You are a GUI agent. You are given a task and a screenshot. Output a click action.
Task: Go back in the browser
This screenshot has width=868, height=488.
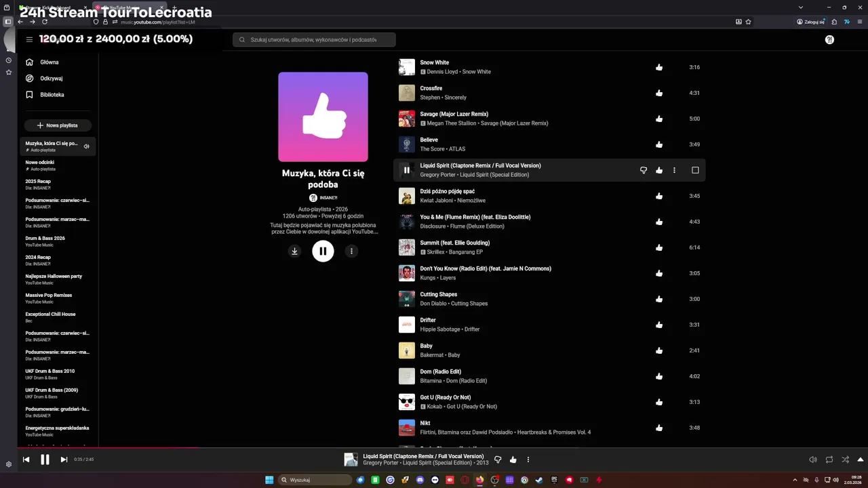click(x=20, y=22)
